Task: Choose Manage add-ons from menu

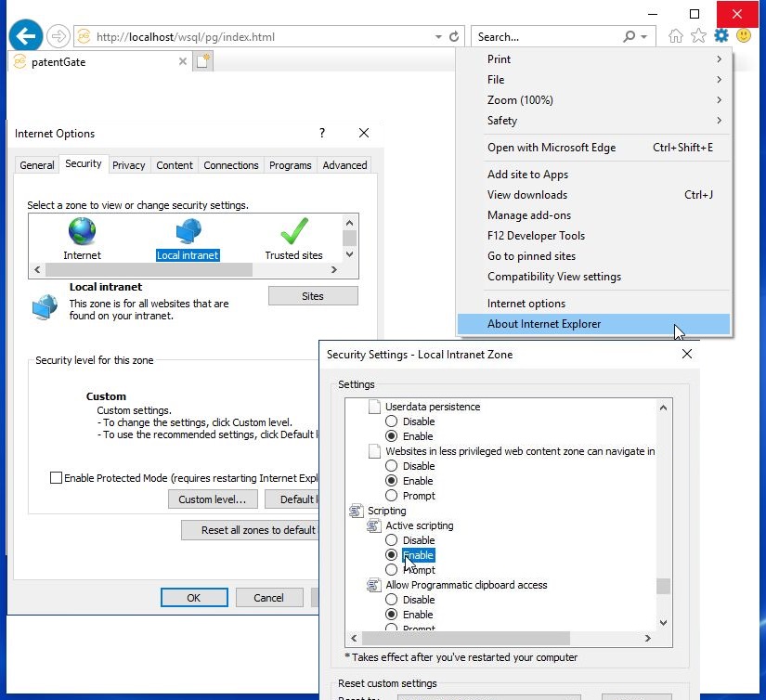Action: [593, 215]
